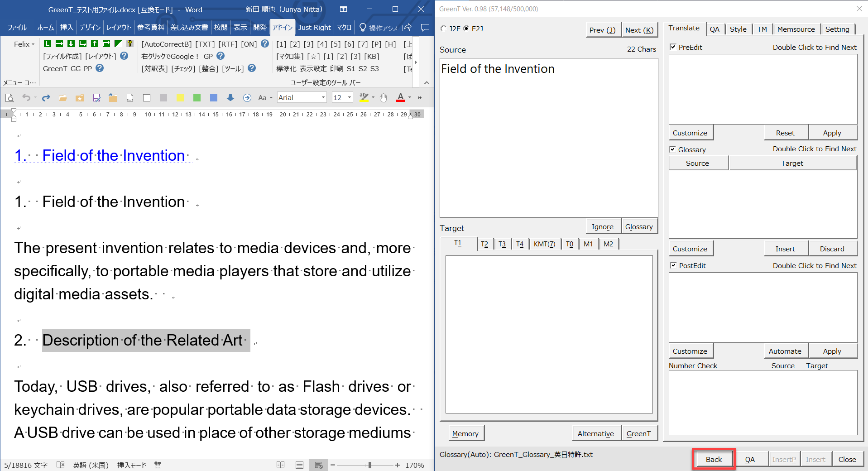Select the J2E radio button
The image size is (868, 471).
click(444, 29)
